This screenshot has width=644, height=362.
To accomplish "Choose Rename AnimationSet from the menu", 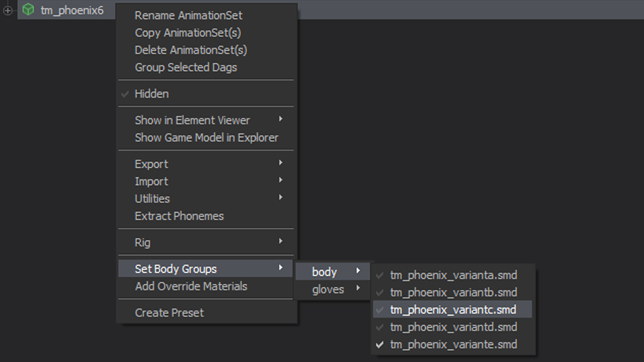I will coord(188,15).
